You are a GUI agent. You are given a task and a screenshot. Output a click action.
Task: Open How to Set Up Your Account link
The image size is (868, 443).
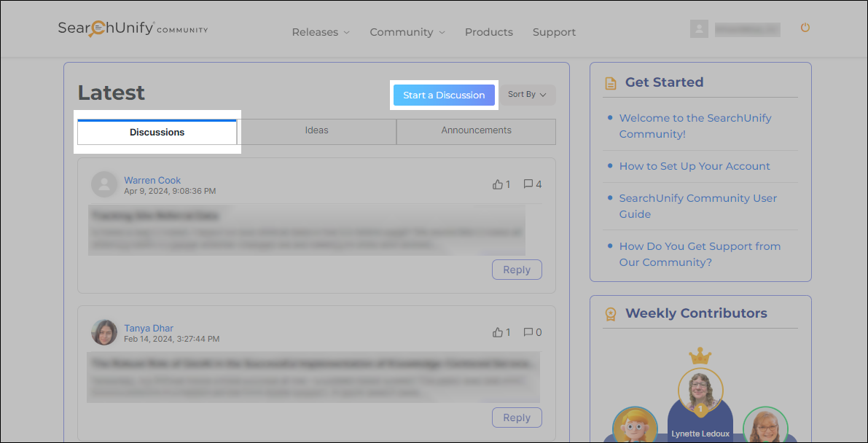[x=694, y=166]
